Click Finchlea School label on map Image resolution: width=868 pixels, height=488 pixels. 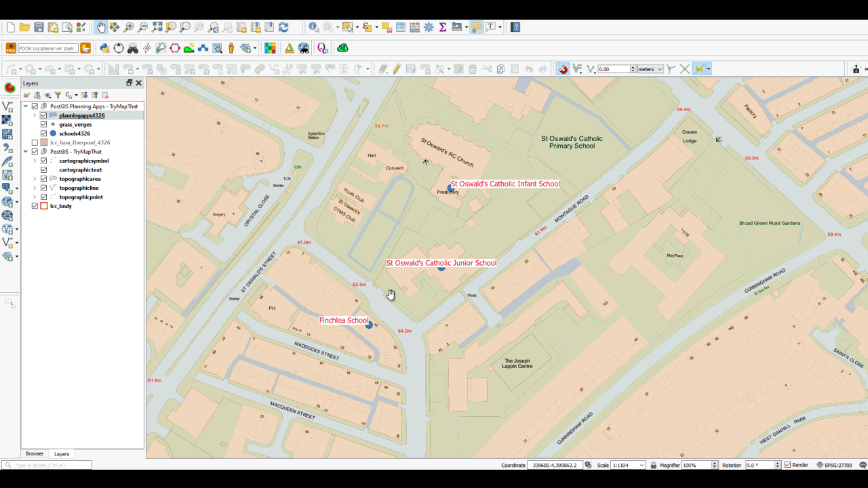coord(344,321)
